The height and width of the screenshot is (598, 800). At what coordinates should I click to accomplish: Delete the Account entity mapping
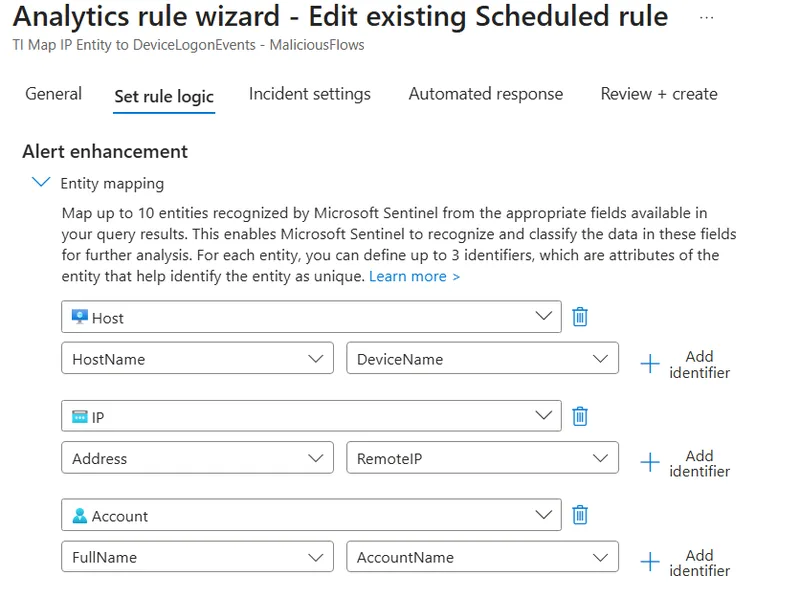coord(580,515)
